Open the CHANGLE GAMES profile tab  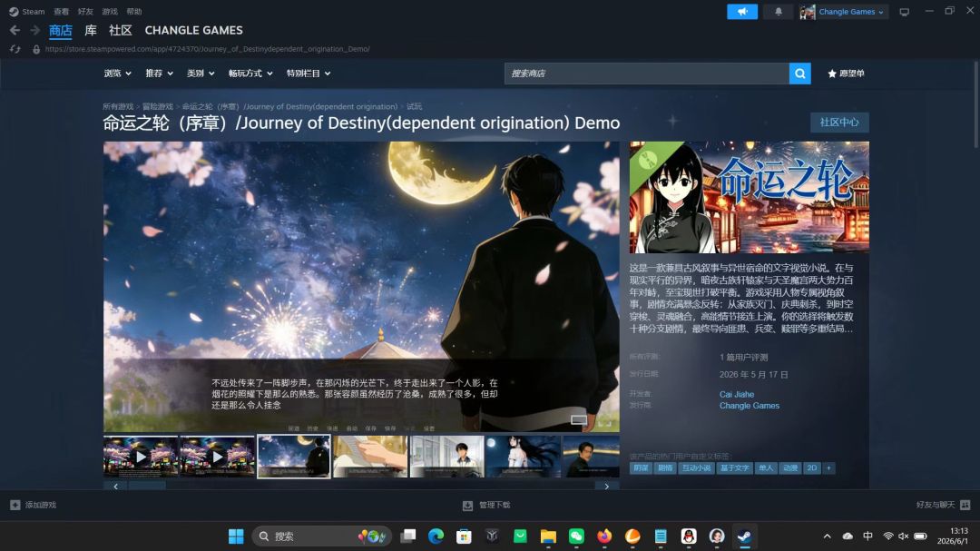coord(194,30)
